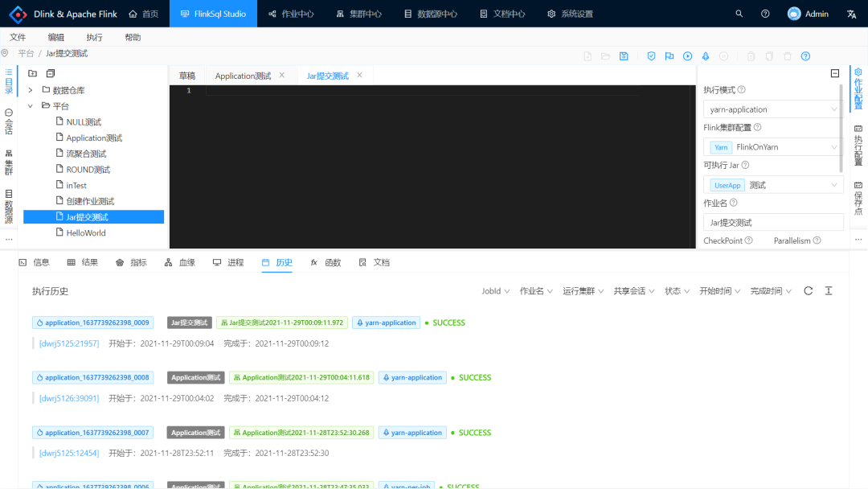Open the JobId filter dropdown
868x489 pixels.
coord(495,290)
